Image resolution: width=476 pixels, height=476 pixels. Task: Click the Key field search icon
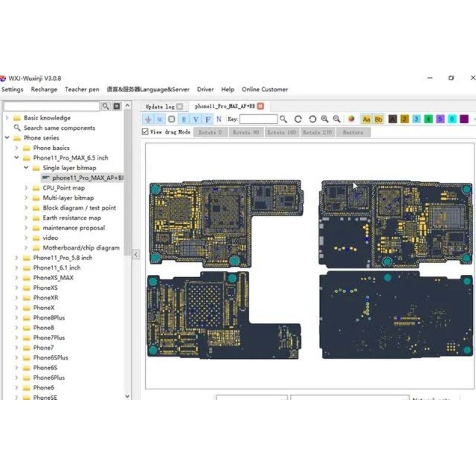[x=284, y=119]
